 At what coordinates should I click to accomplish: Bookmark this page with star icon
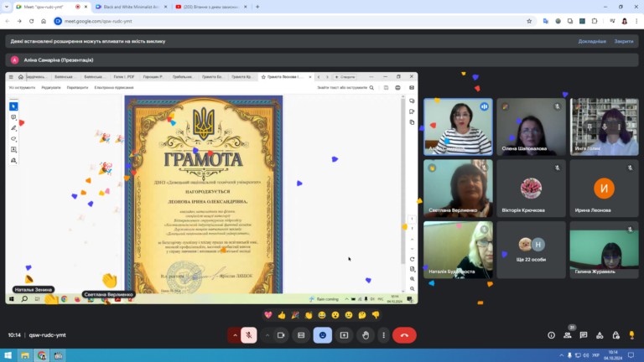click(x=529, y=21)
